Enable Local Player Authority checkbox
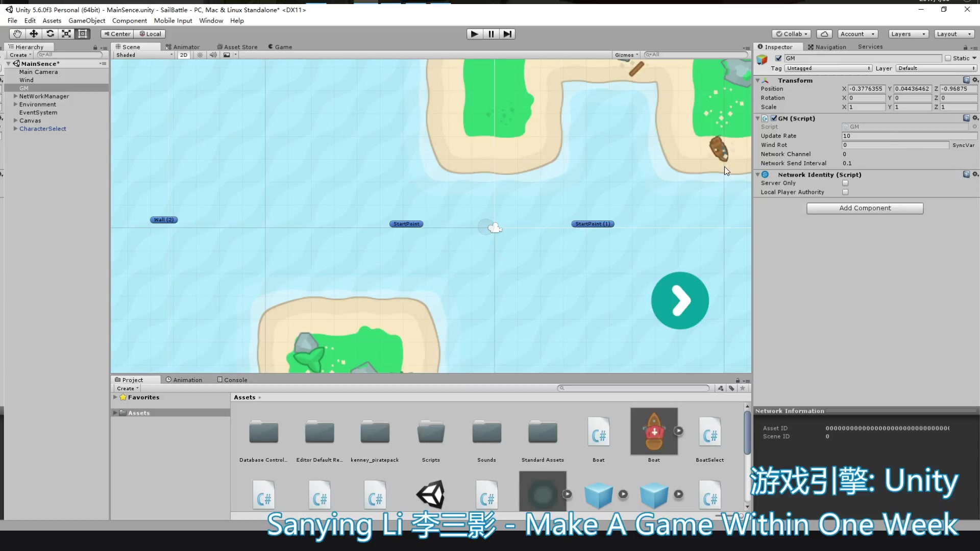 [x=845, y=192]
